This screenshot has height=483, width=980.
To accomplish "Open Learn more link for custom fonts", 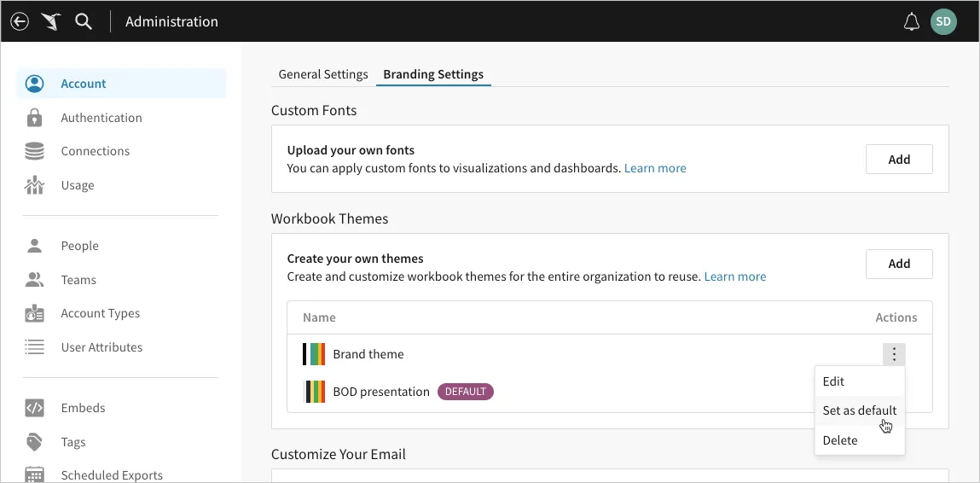I will [x=655, y=168].
